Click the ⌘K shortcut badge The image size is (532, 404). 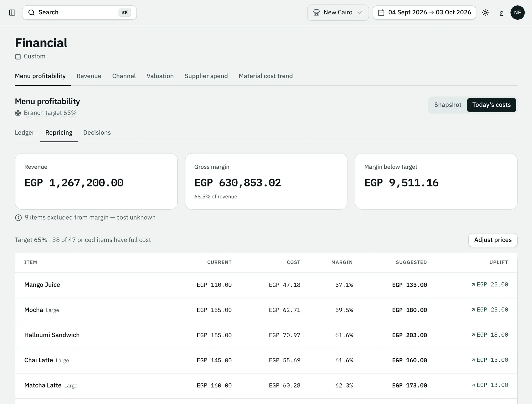[x=125, y=13]
